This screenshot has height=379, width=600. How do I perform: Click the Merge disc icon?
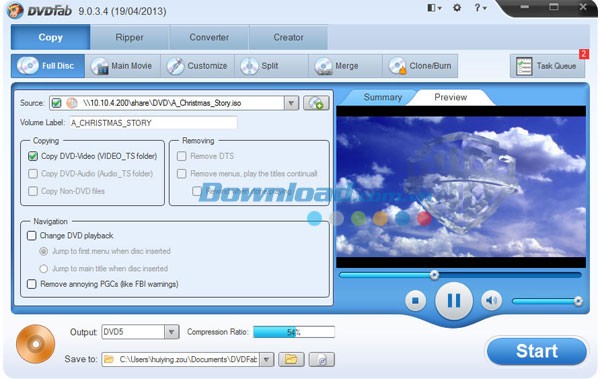click(x=323, y=66)
